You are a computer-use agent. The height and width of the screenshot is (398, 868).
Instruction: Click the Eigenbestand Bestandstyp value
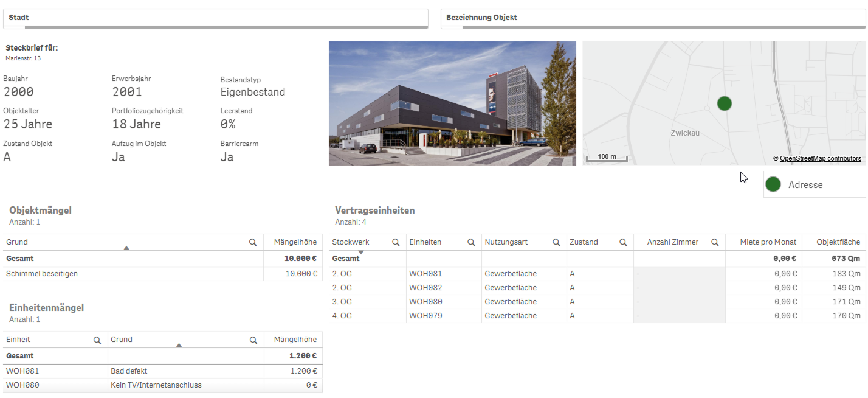click(x=253, y=92)
